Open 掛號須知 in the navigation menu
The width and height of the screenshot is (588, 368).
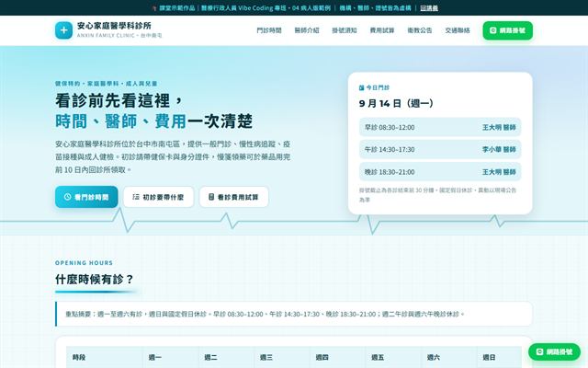click(x=345, y=30)
